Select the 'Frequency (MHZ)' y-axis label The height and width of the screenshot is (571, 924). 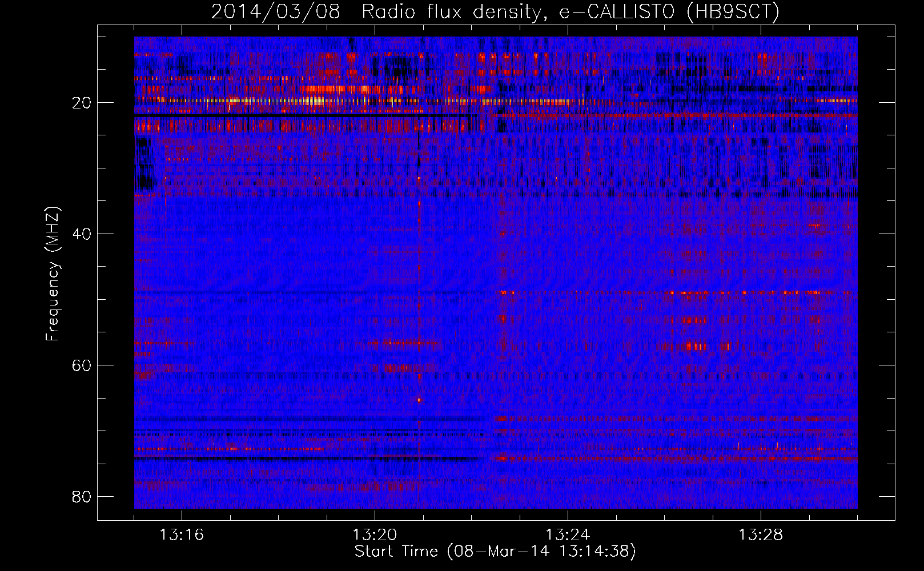tap(53, 274)
